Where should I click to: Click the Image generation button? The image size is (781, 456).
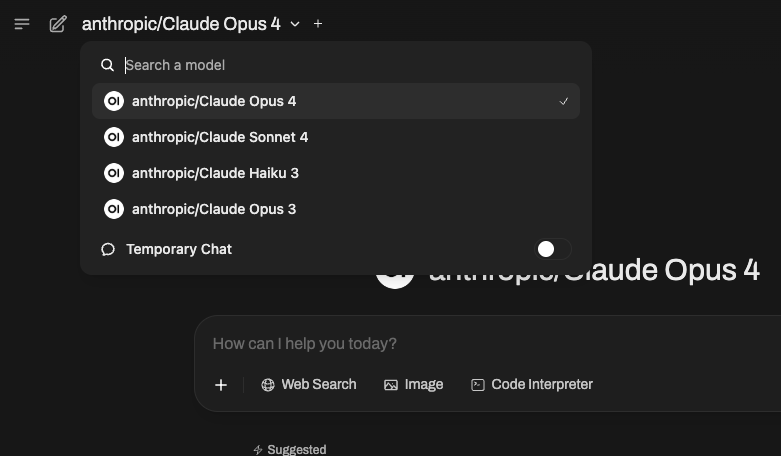coord(414,385)
